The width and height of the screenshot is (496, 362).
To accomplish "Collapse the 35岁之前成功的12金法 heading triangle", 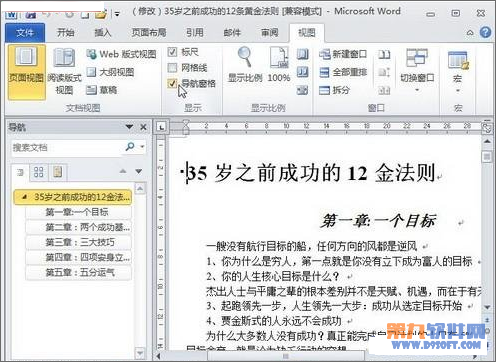I will coord(24,197).
